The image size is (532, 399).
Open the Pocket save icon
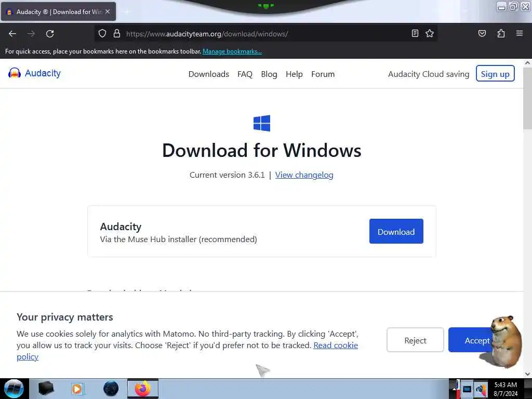(482, 33)
